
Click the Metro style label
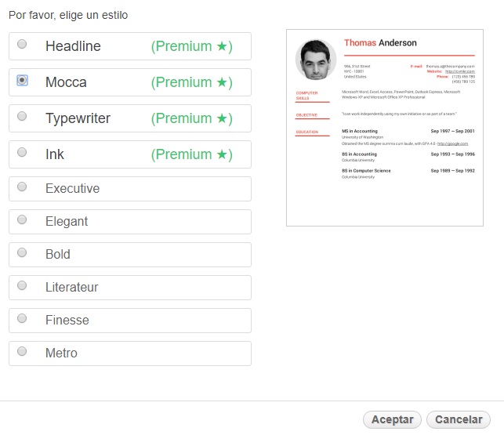click(x=61, y=353)
